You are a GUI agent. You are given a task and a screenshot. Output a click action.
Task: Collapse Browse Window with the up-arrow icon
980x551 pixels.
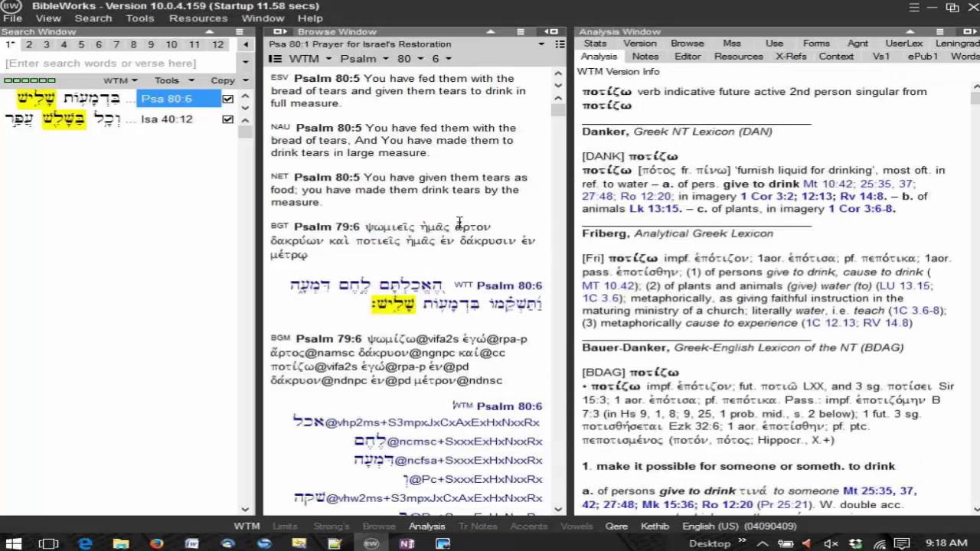(x=490, y=31)
